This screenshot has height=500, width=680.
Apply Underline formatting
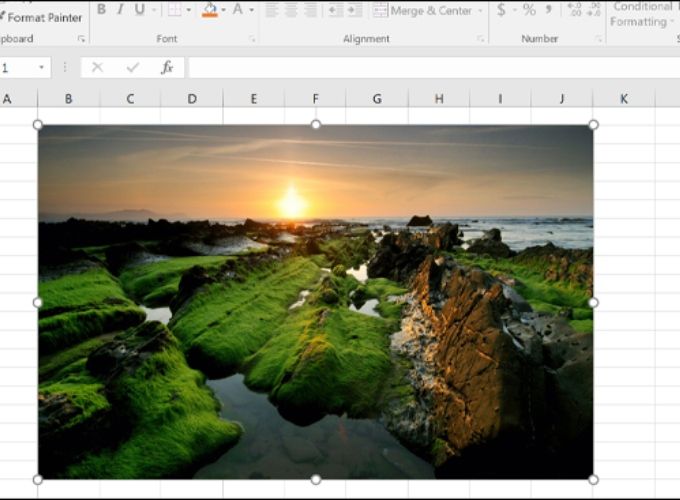click(x=140, y=9)
